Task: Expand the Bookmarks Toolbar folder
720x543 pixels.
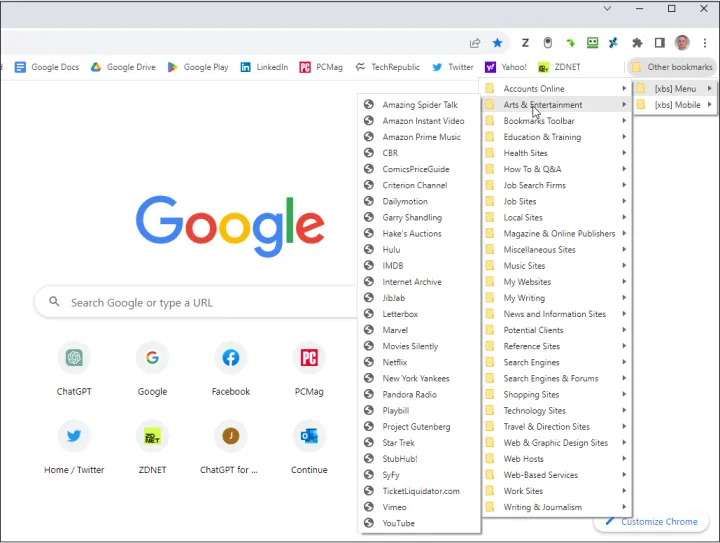Action: click(x=555, y=121)
